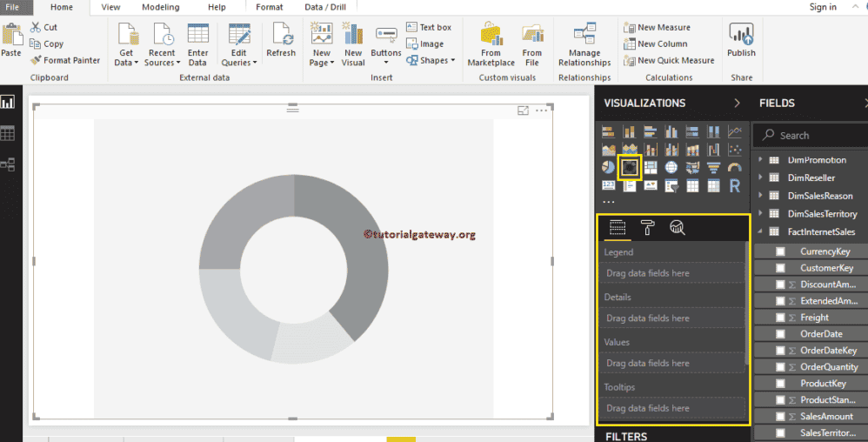Select the Gauge visualization
The image size is (868, 442).
click(x=735, y=167)
